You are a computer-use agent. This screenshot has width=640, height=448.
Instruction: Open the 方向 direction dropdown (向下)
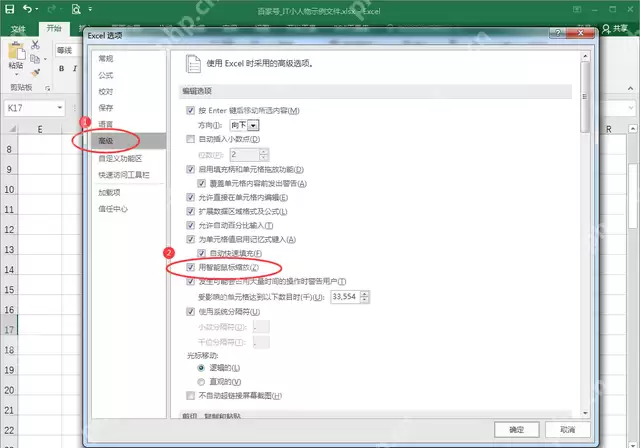point(253,125)
